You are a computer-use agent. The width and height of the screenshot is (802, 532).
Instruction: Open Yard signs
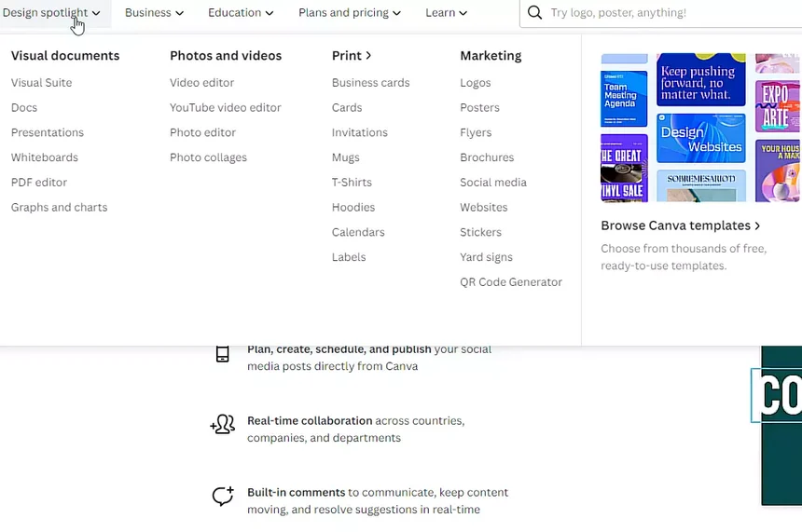(x=486, y=257)
